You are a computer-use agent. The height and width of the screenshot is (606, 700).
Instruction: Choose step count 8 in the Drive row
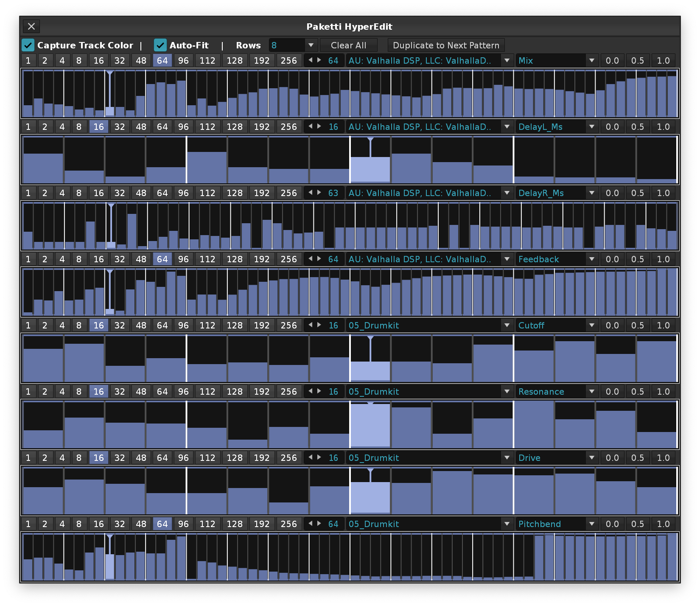pos(79,458)
